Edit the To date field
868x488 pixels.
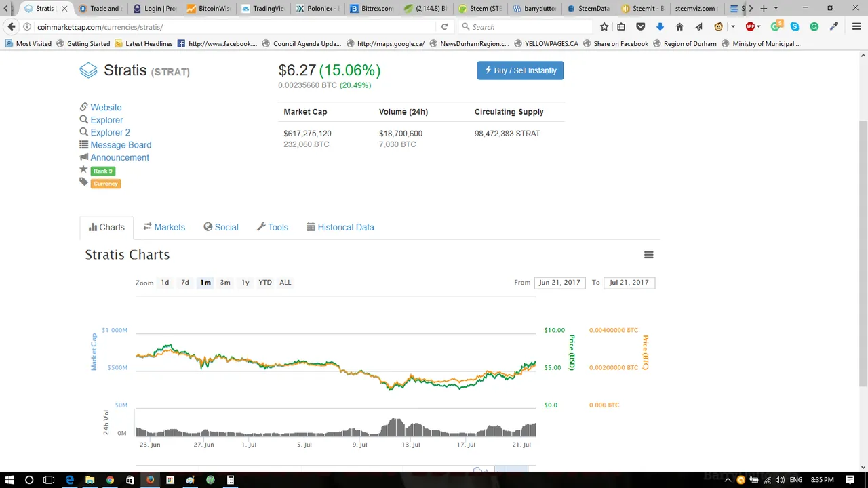click(x=629, y=283)
